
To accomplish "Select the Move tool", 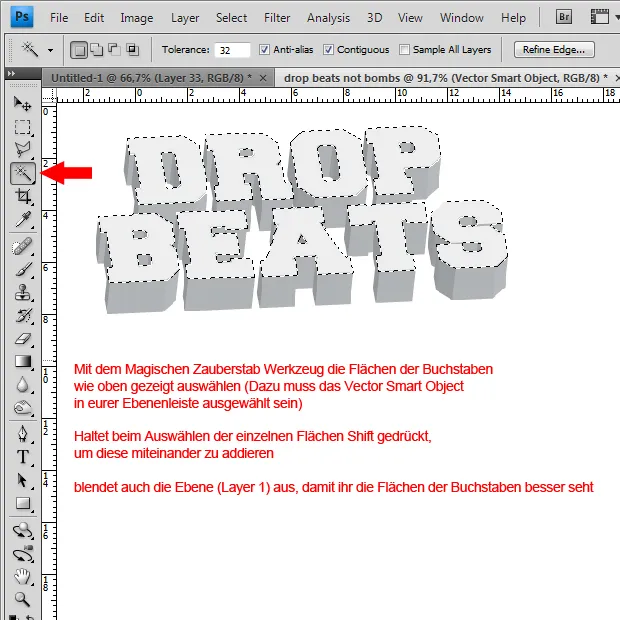I will (22, 104).
